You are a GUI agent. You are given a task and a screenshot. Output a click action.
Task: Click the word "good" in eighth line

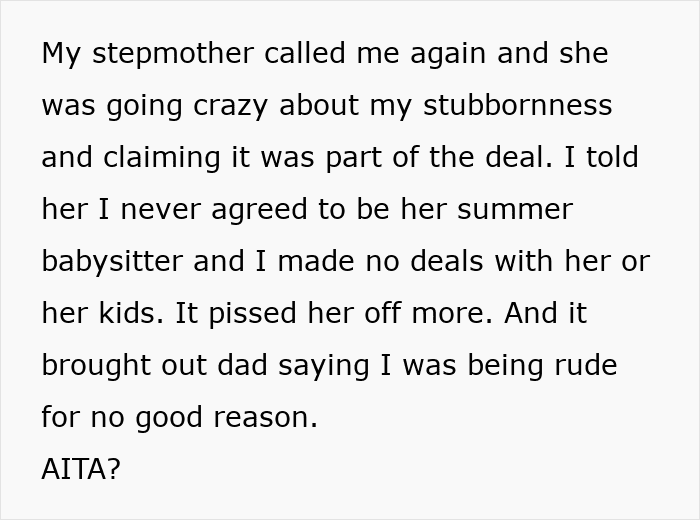pos(169,418)
